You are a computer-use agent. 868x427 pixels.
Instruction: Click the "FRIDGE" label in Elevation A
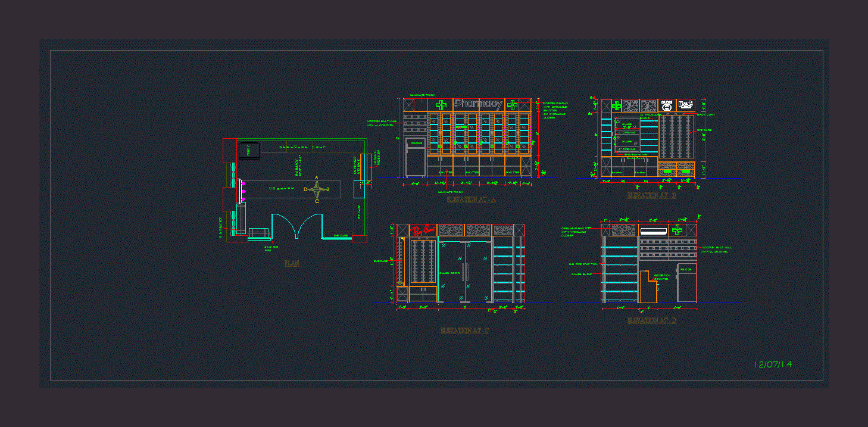point(416,144)
